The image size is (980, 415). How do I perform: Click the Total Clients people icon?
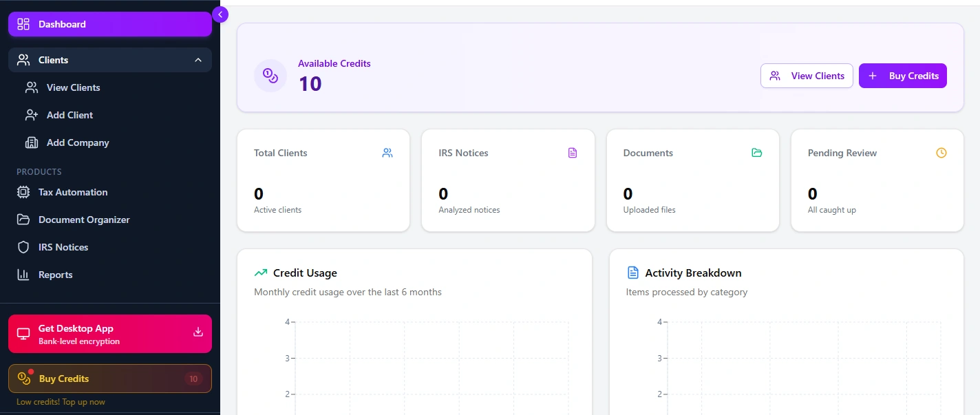tap(387, 153)
